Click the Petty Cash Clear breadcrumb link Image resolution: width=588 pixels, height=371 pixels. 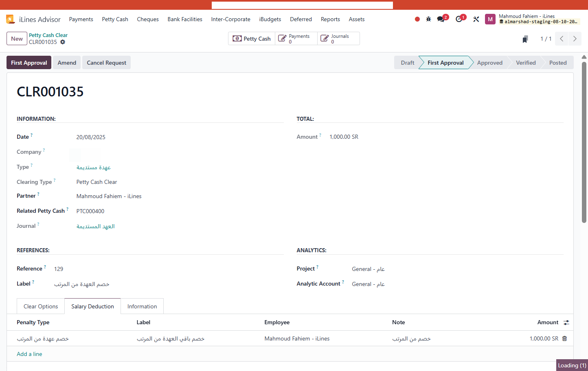click(48, 35)
